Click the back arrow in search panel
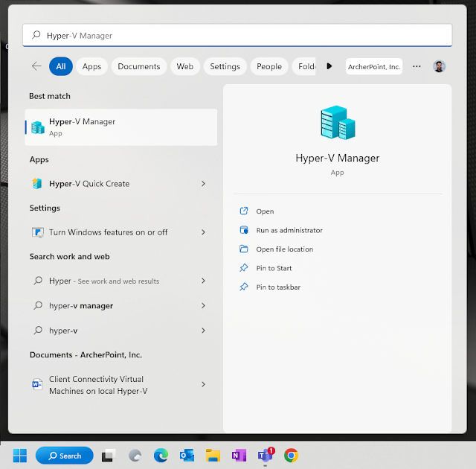The width and height of the screenshot is (476, 469). click(x=36, y=66)
